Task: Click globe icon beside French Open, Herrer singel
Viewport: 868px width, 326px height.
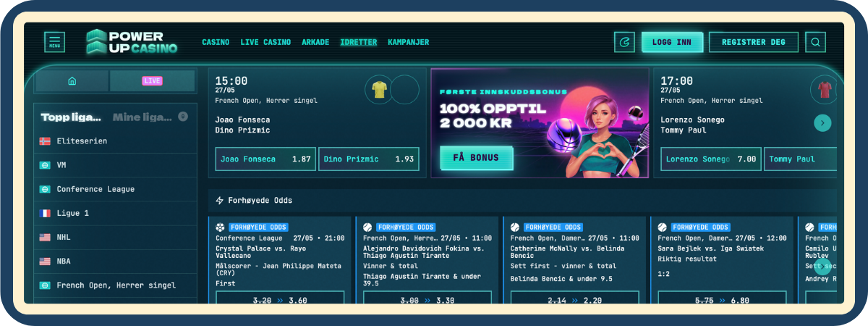Action: [45, 285]
